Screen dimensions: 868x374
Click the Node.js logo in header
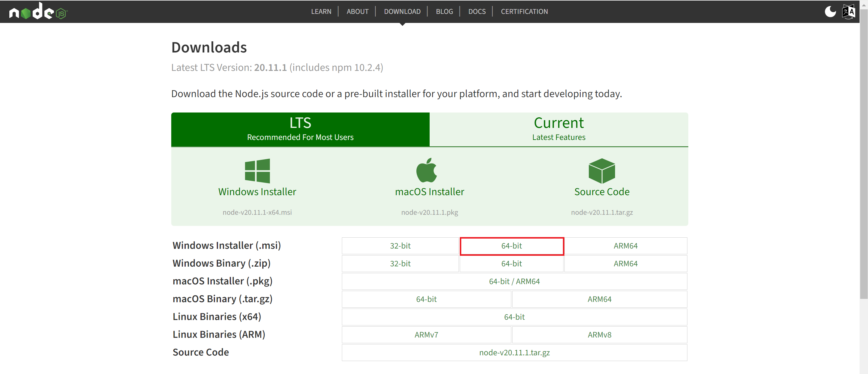coord(38,11)
